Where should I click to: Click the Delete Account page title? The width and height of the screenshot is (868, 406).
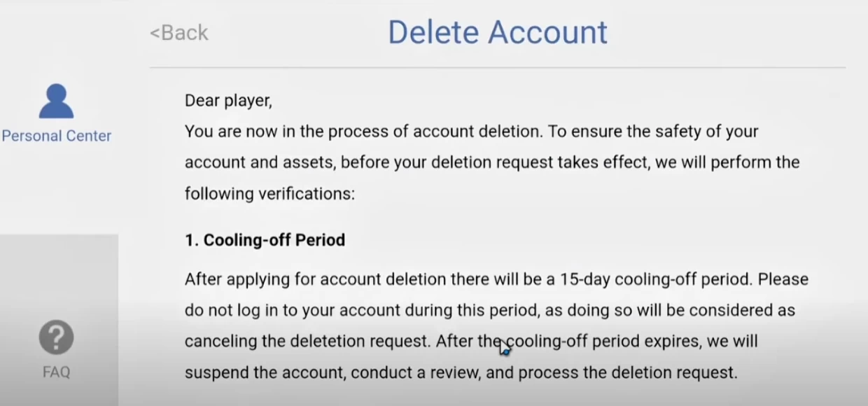498,32
